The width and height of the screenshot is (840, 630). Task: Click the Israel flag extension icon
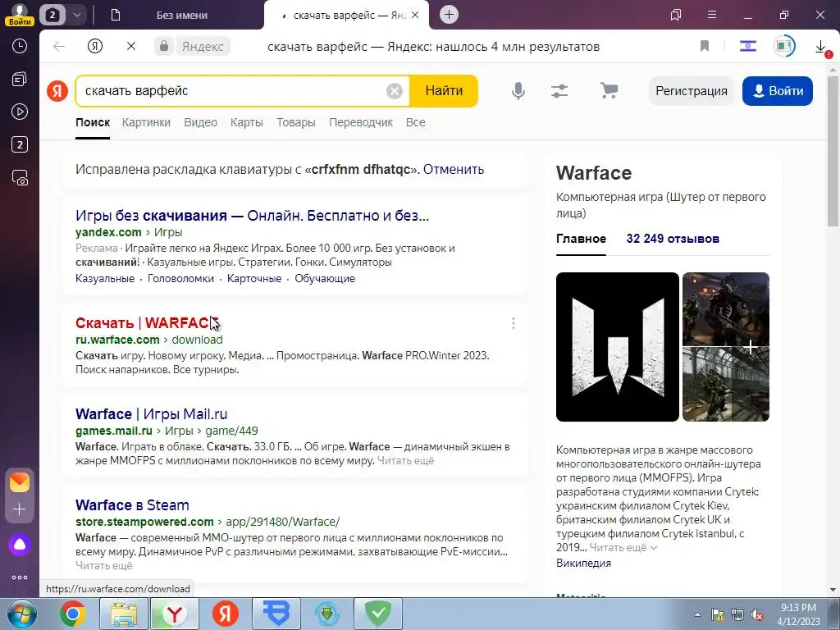[748, 46]
